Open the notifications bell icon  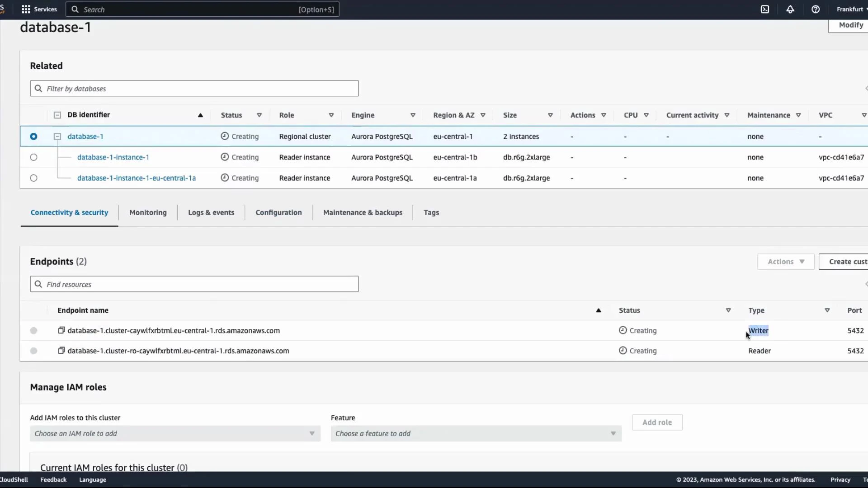tap(790, 9)
